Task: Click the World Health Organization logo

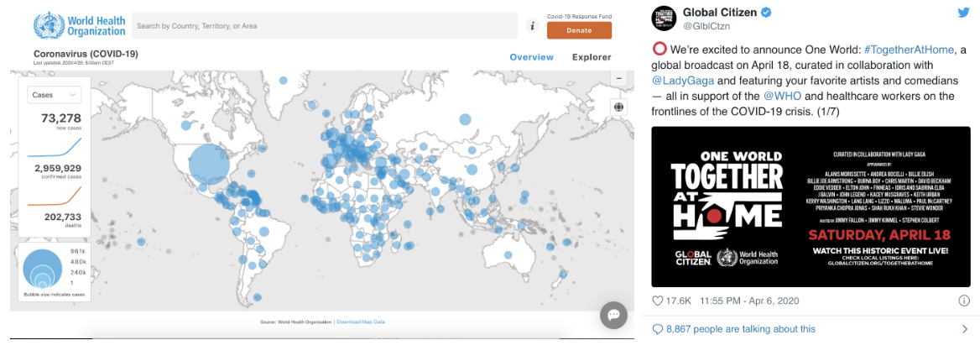Action: 80,25
